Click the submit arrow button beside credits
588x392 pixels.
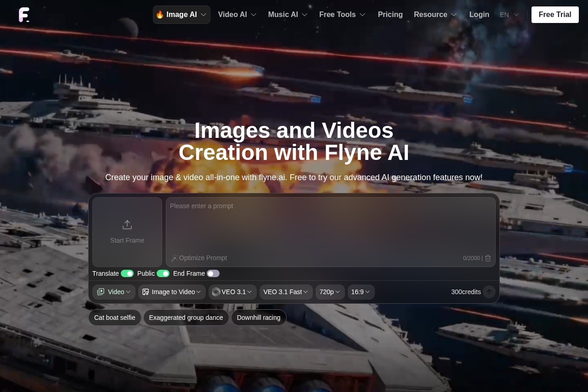pos(489,292)
